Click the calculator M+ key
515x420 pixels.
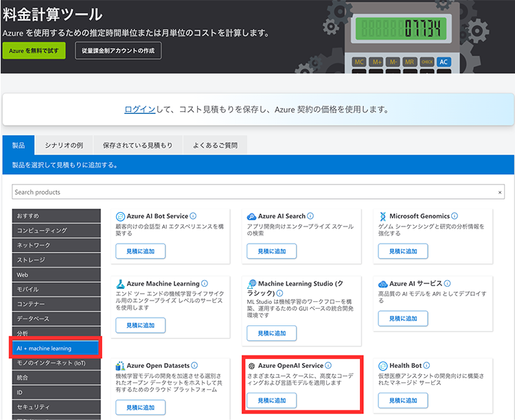(376, 62)
